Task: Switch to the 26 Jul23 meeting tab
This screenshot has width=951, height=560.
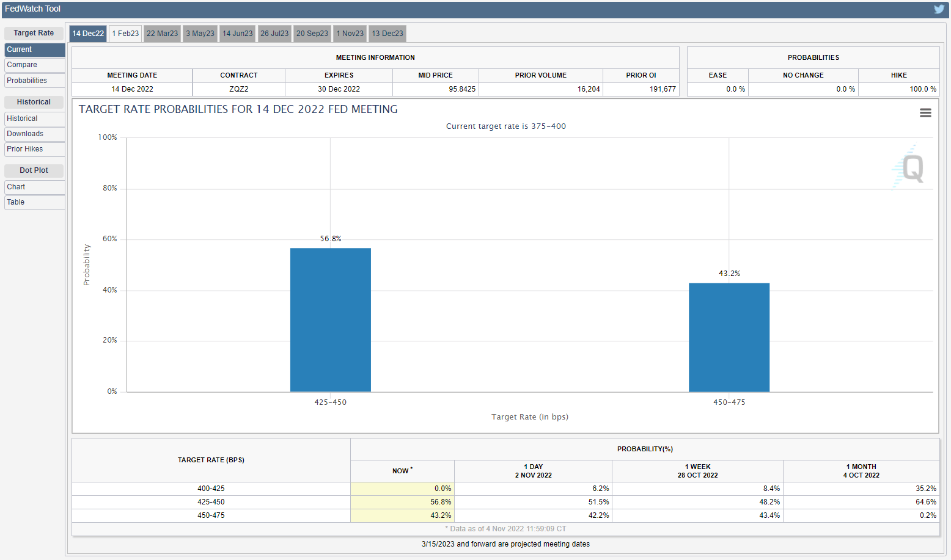Action: pyautogui.click(x=274, y=34)
